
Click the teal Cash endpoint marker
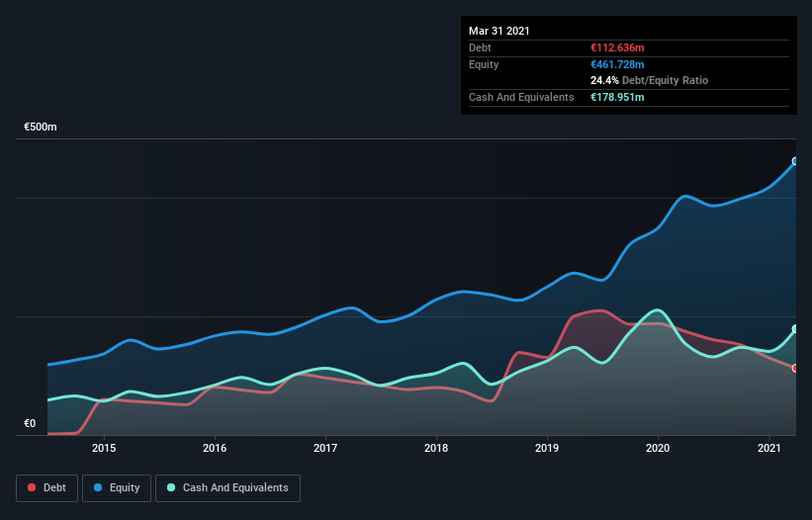click(795, 329)
